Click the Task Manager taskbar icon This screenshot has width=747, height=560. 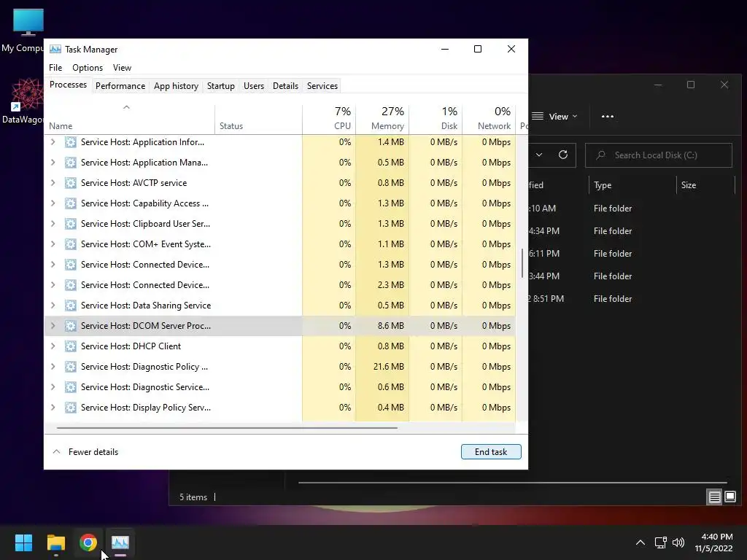pyautogui.click(x=120, y=542)
